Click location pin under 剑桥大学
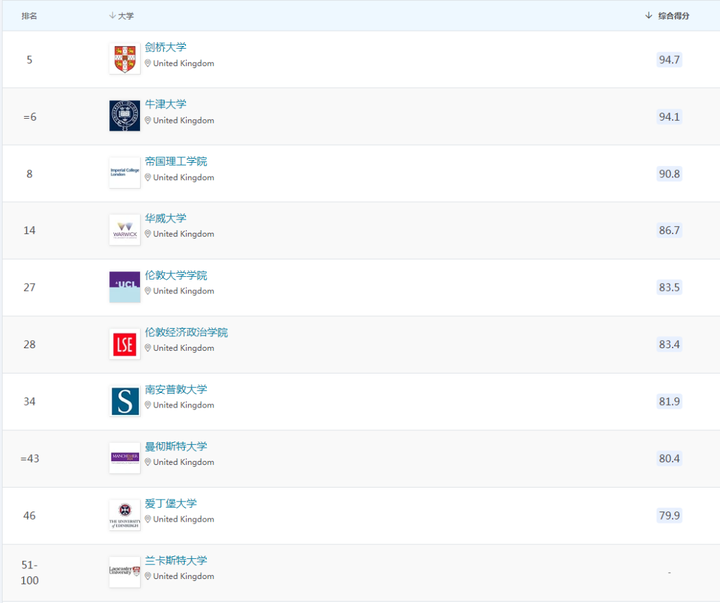The width and height of the screenshot is (720, 603). [x=148, y=63]
